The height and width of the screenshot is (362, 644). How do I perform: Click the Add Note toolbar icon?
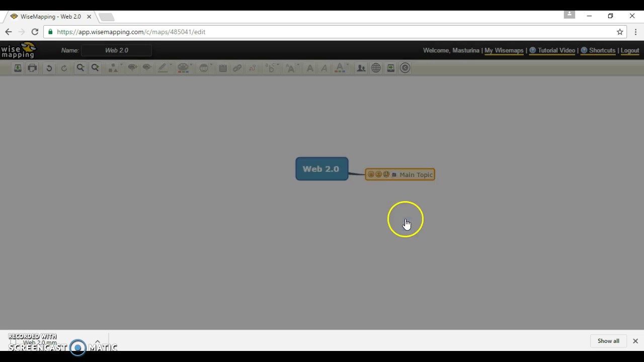click(x=223, y=68)
